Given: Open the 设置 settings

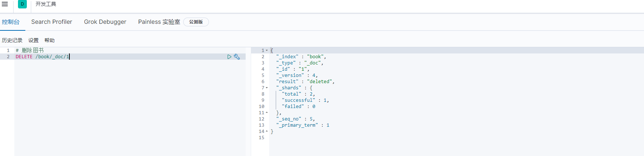Looking at the screenshot, I should point(33,40).
